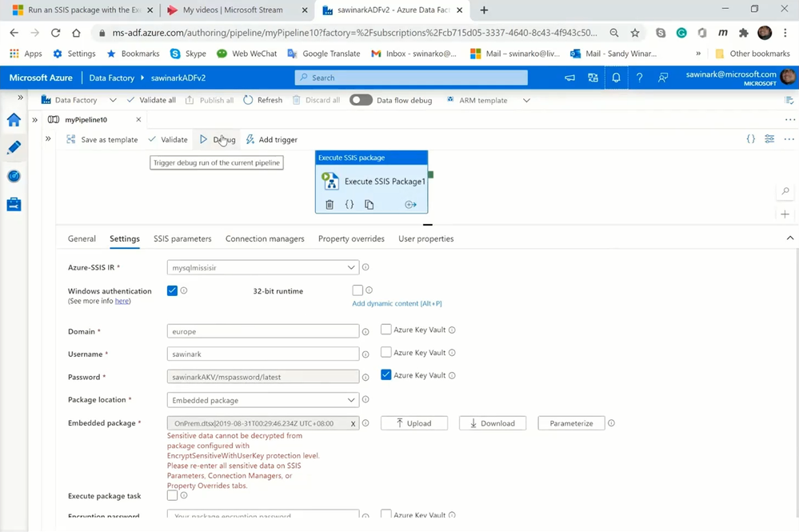
Task: Show info icon next to Domain field
Action: (366, 332)
